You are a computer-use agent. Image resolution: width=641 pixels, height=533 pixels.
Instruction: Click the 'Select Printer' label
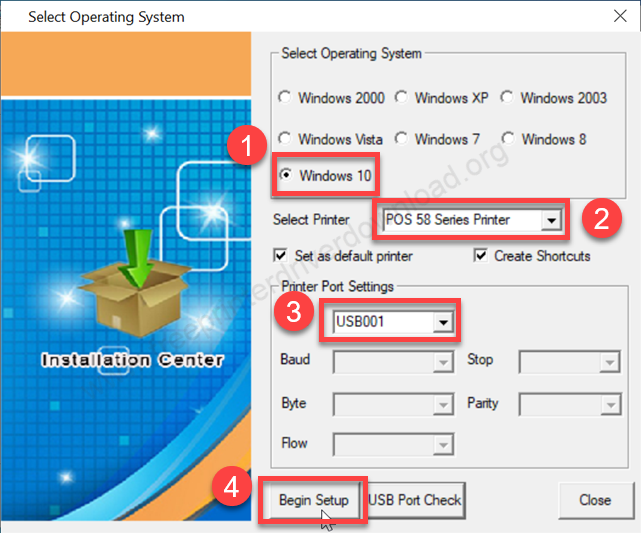click(x=311, y=219)
